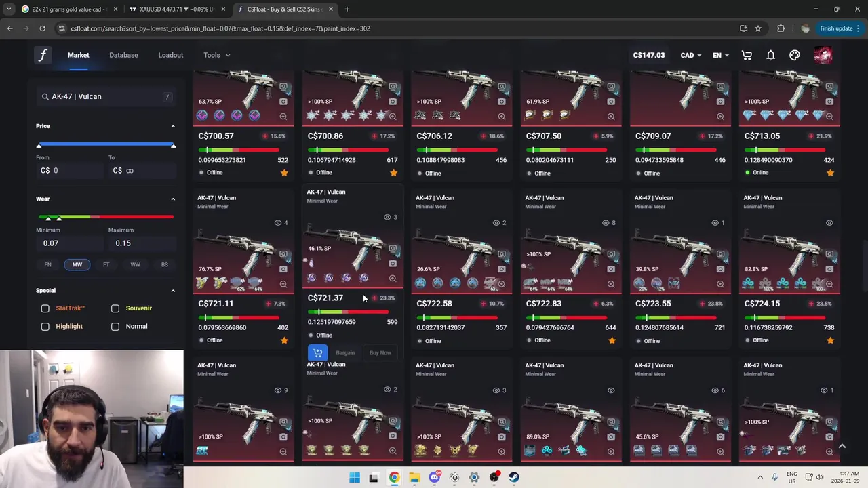This screenshot has width=868, height=488.
Task: Collapse the Wear filter section
Action: pos(173,199)
